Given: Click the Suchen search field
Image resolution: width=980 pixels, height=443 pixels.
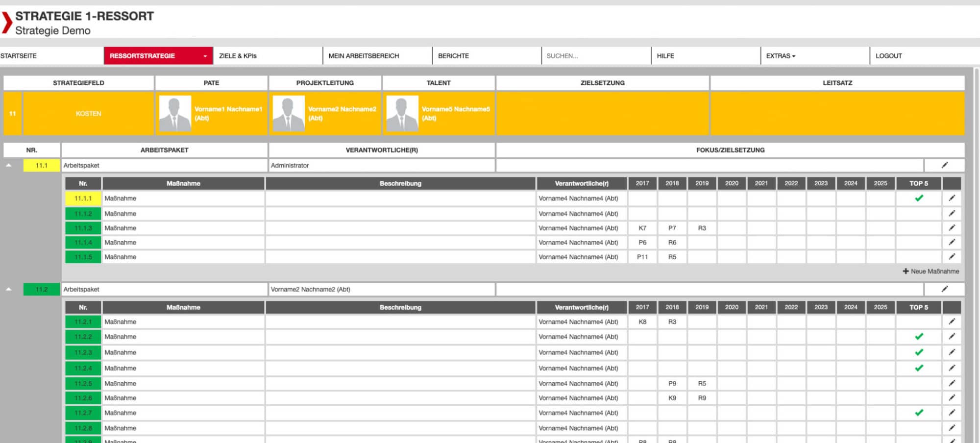Looking at the screenshot, I should pyautogui.click(x=596, y=56).
